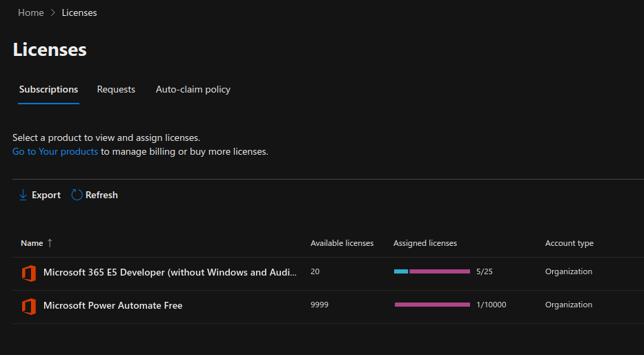Open Microsoft Power Automate Free subscription

(113, 306)
